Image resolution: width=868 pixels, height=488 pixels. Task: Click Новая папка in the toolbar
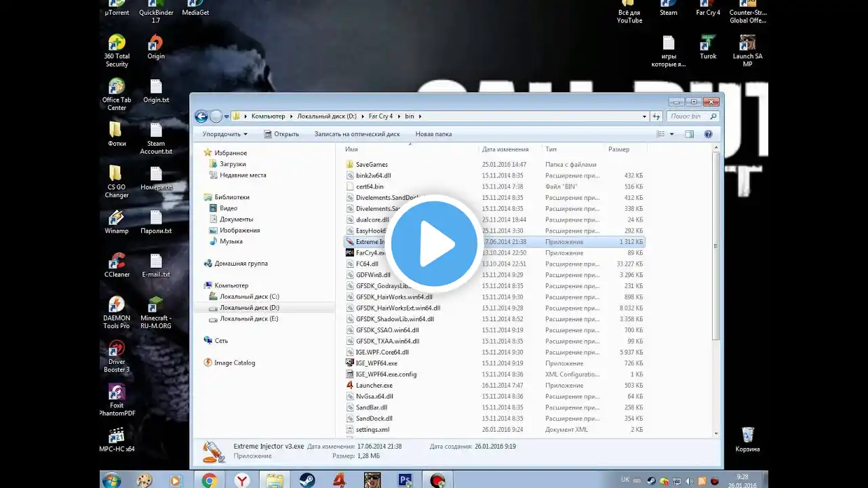coord(433,134)
